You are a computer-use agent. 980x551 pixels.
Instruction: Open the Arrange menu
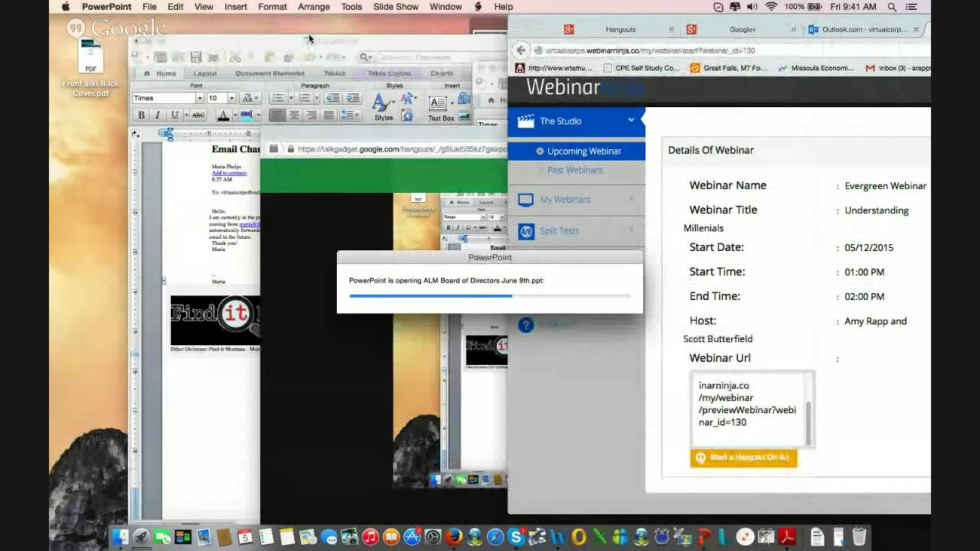tap(314, 7)
